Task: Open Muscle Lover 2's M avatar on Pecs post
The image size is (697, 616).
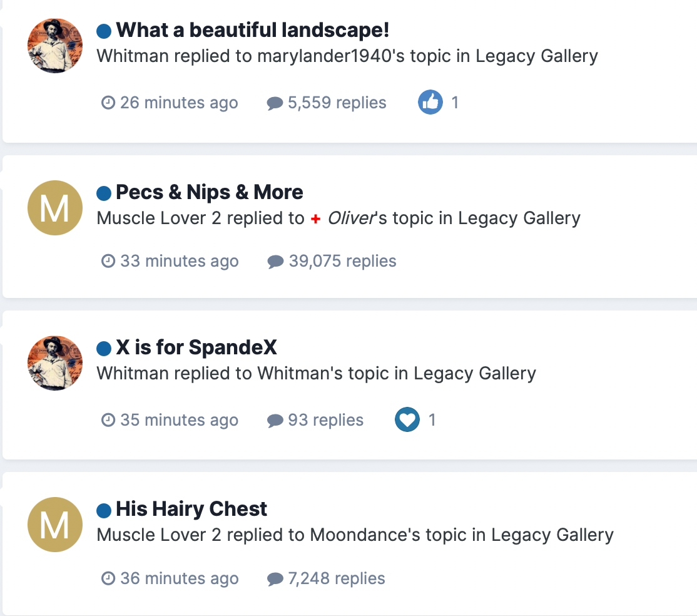Action: point(55,208)
